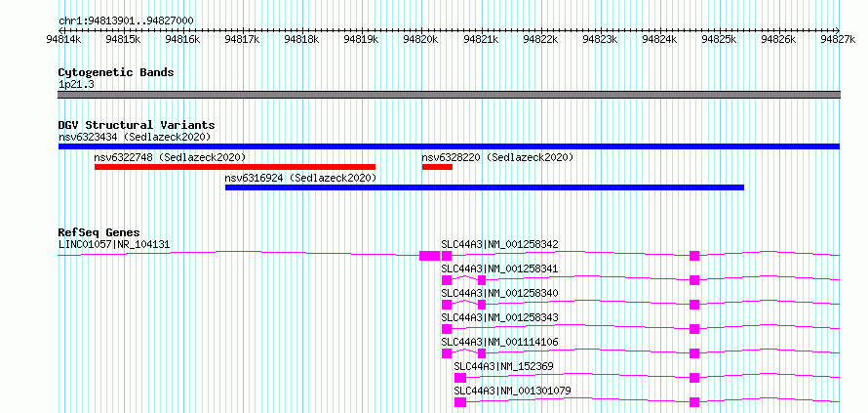Click the SLC44A3|NM_001258341 transcript label

tap(500, 268)
